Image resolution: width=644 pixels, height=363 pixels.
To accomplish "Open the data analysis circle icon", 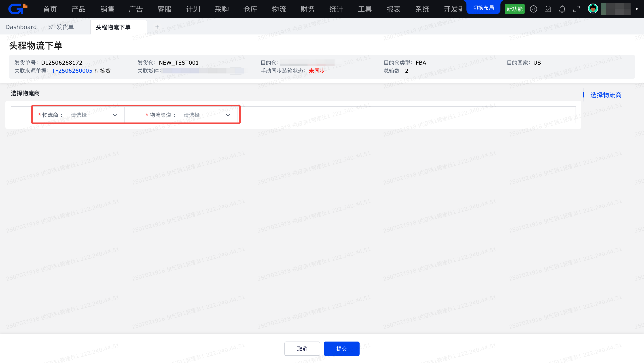I will [533, 9].
